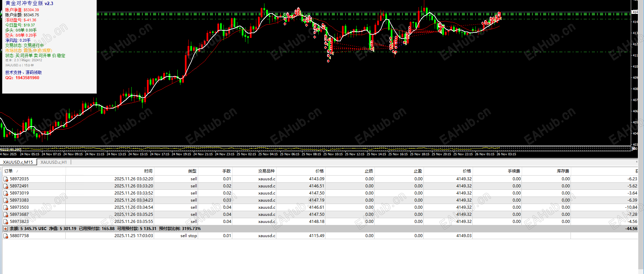Image resolution: width=644 pixels, height=274 pixels.
Task: Click the open price 4146.51
Action: pyautogui.click(x=317, y=186)
